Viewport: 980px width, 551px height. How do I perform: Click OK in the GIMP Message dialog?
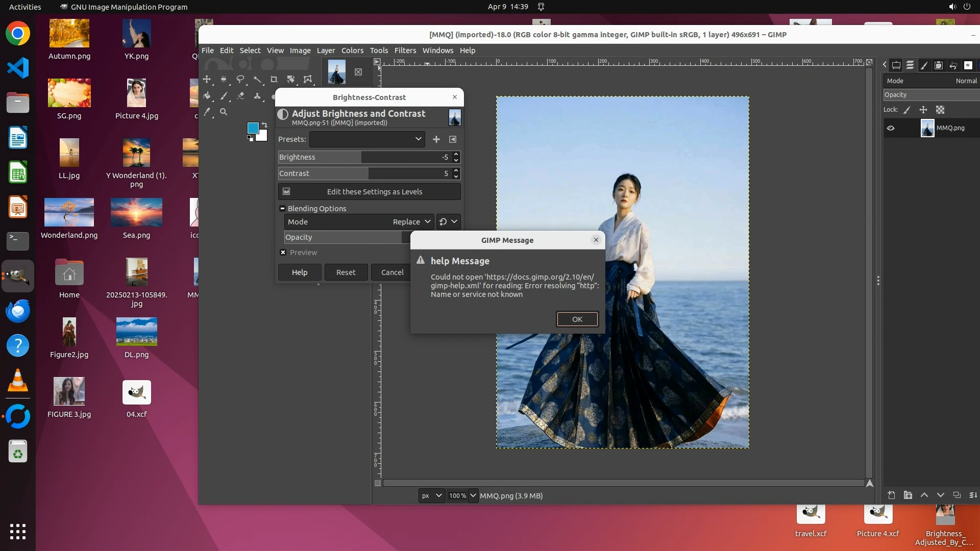pos(577,319)
